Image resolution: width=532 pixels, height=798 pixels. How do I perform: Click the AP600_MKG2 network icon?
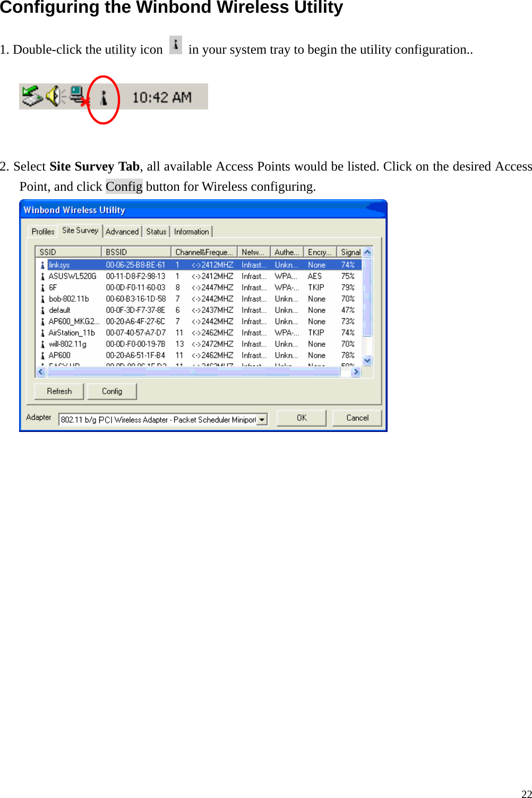click(x=43, y=321)
